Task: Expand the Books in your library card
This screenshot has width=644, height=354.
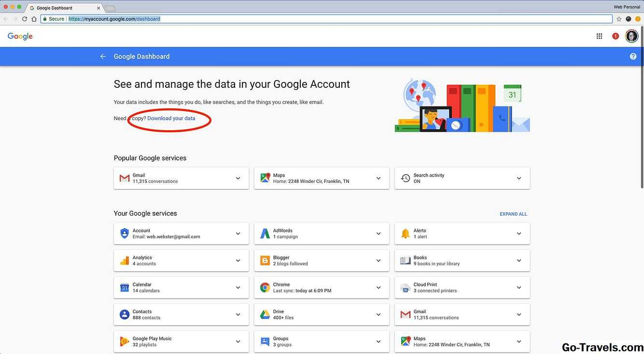Action: [x=519, y=260]
